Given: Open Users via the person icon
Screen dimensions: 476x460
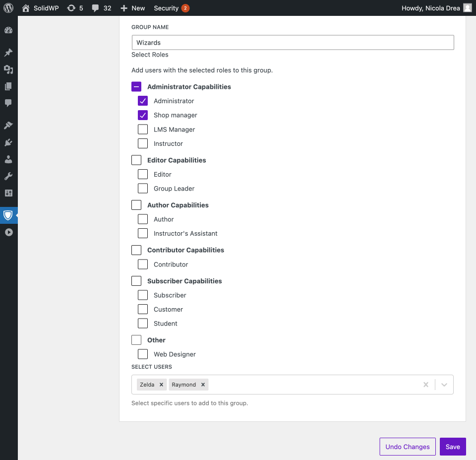Looking at the screenshot, I should 8,159.
